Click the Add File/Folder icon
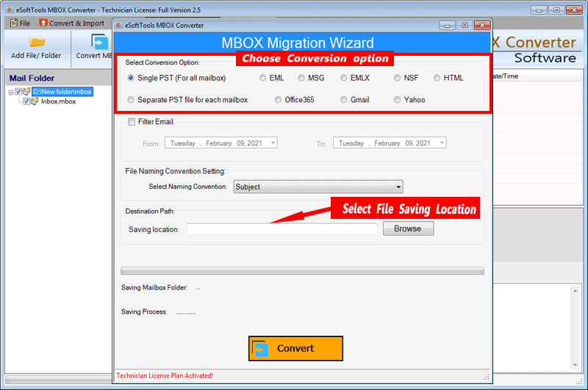This screenshot has height=390, width=588. [37, 42]
